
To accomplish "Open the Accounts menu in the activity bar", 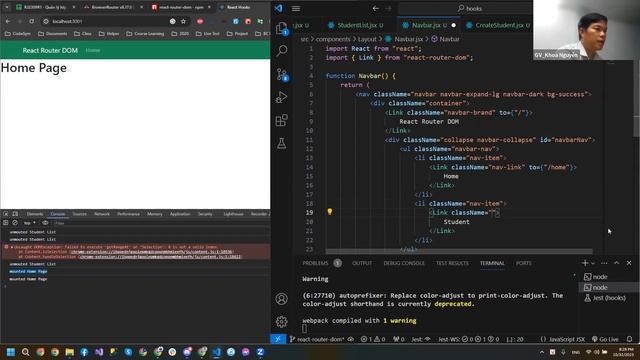I will 282,299.
